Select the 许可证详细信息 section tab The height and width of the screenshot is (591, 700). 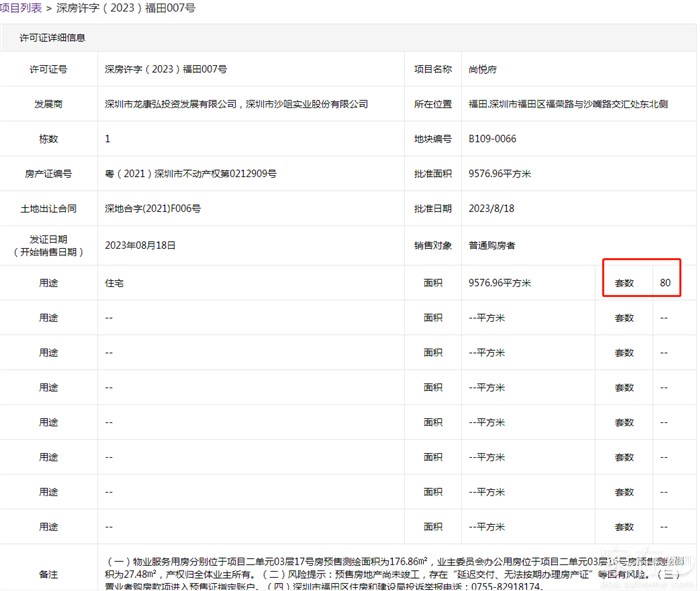[x=52, y=38]
